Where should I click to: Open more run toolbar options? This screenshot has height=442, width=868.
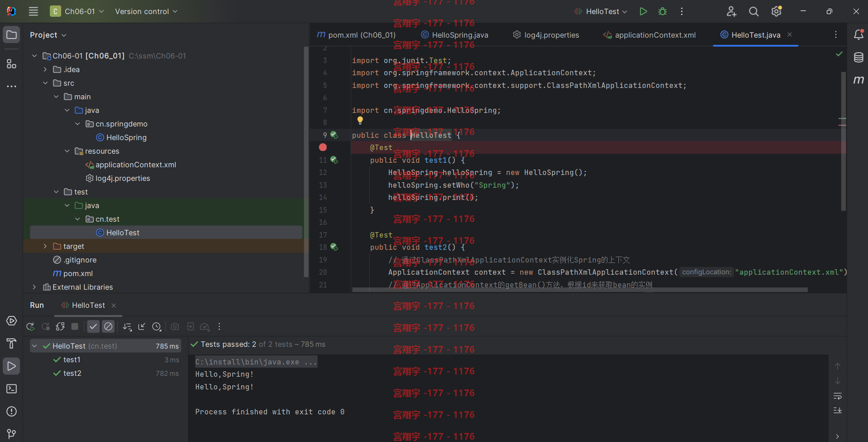click(x=219, y=326)
